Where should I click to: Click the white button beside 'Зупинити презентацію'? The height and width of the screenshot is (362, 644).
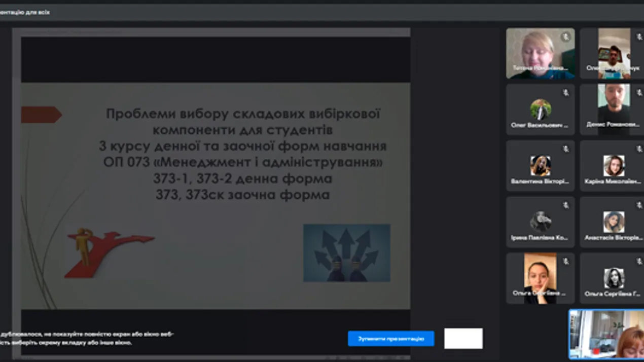pos(463,338)
